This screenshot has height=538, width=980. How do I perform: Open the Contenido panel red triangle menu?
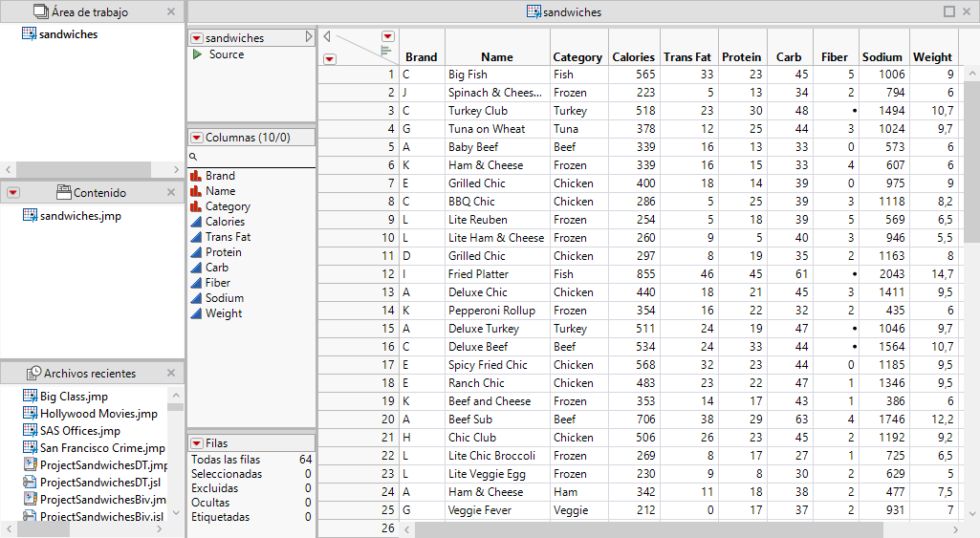tap(13, 192)
